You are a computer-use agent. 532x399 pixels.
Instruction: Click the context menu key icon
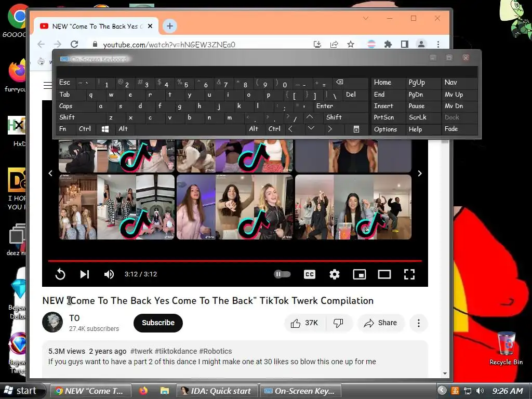click(x=356, y=129)
